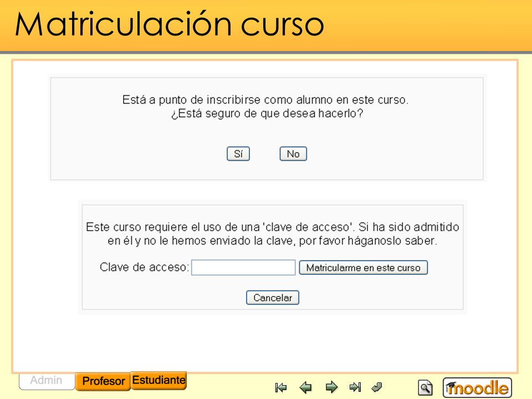This screenshot has height=399, width=532.
Task: Decline enrollment with the No button
Action: pyautogui.click(x=293, y=154)
